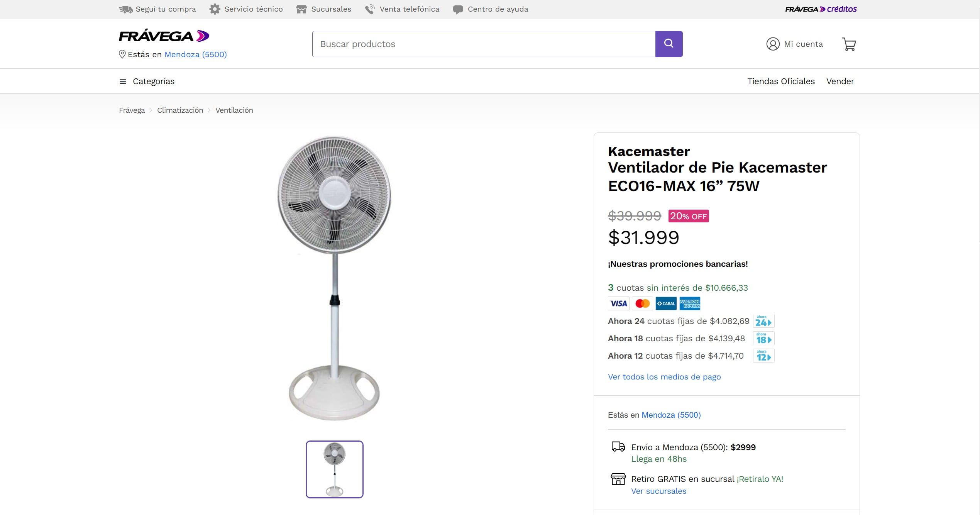Click the search magnifier button
This screenshot has height=515, width=980.
669,43
